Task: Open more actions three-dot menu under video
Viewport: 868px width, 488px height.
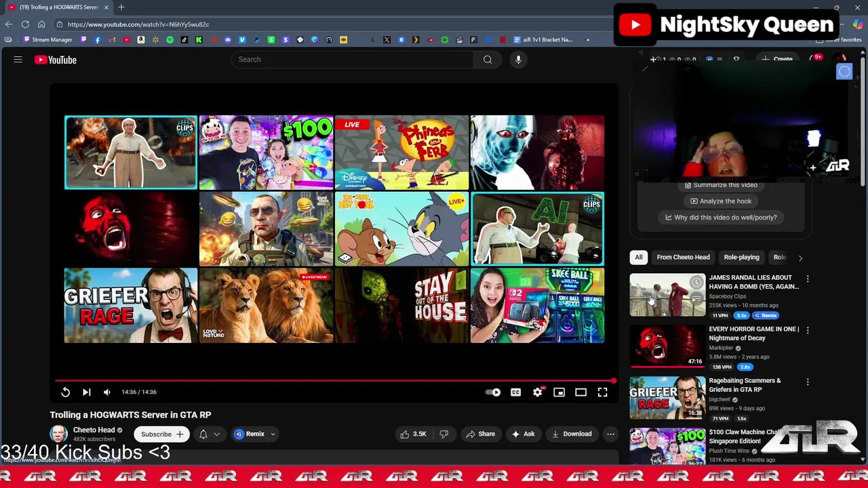Action: tap(610, 434)
